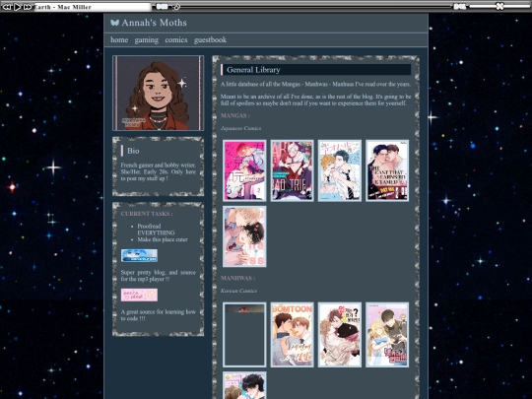Skip to the previous track in the player
The image size is (532, 399).
pos(7,7)
